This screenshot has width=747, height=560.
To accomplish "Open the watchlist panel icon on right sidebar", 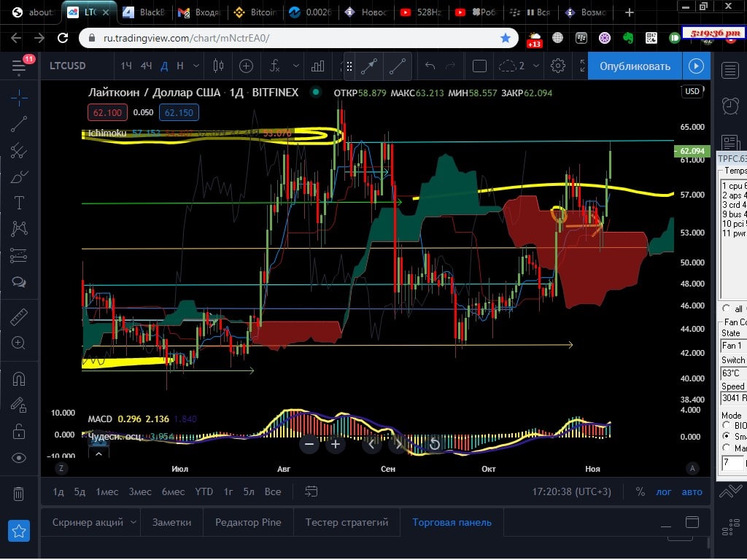I will tap(730, 71).
